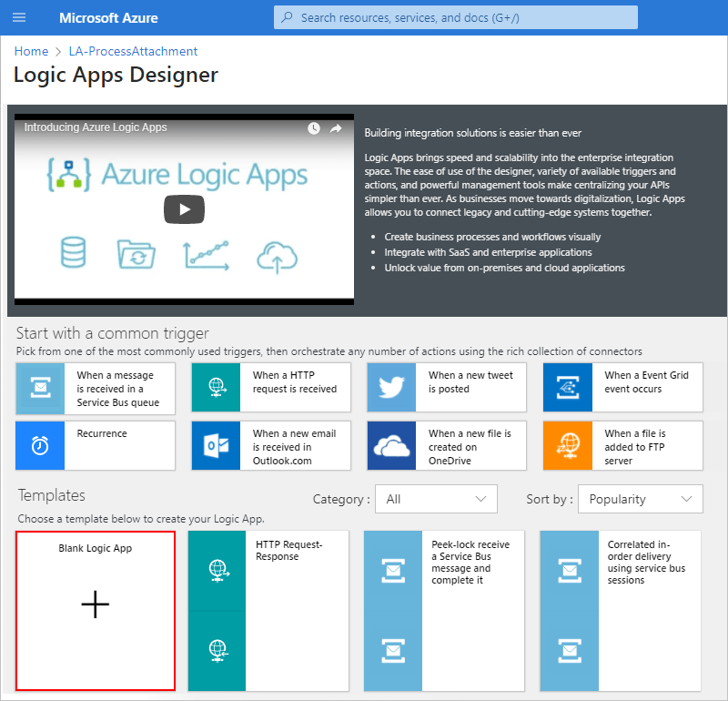Play the Introducing Azure Logic Apps video
The width and height of the screenshot is (728, 701).
tap(184, 209)
